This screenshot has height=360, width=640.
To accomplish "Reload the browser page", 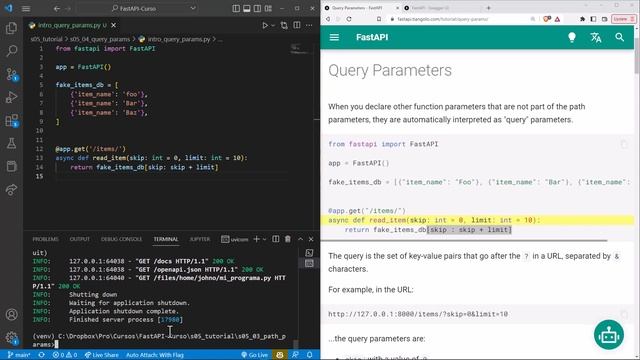I will coord(349,19).
